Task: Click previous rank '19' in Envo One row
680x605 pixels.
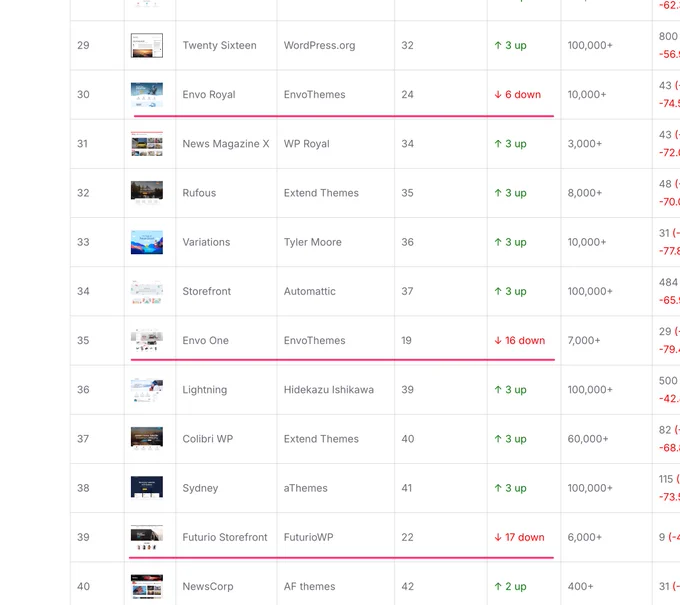Action: (x=406, y=340)
